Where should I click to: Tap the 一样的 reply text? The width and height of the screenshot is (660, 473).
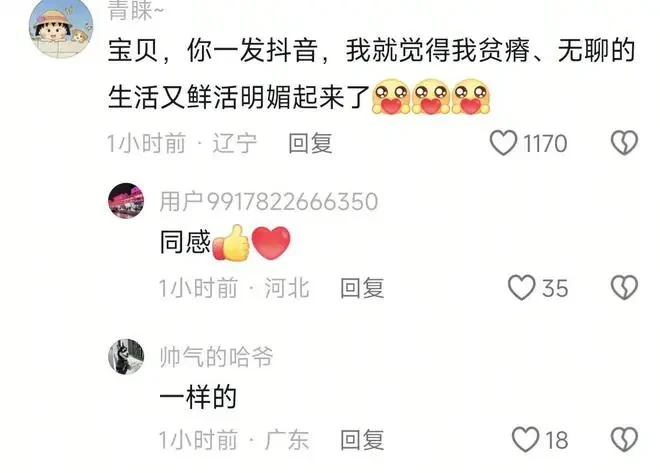tap(198, 396)
